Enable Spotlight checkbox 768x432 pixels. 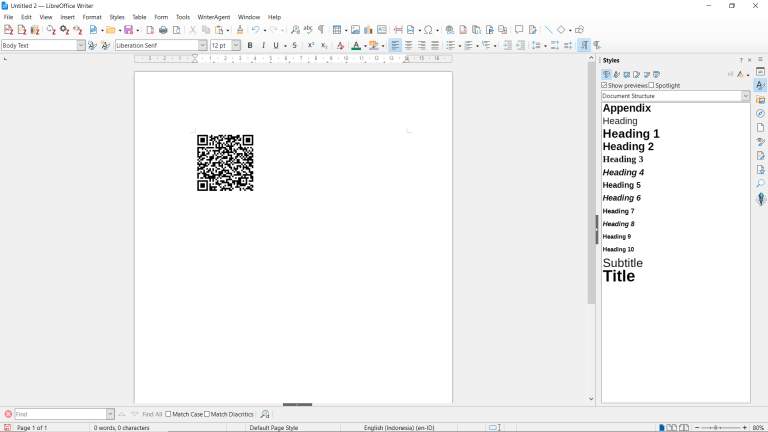(x=651, y=85)
